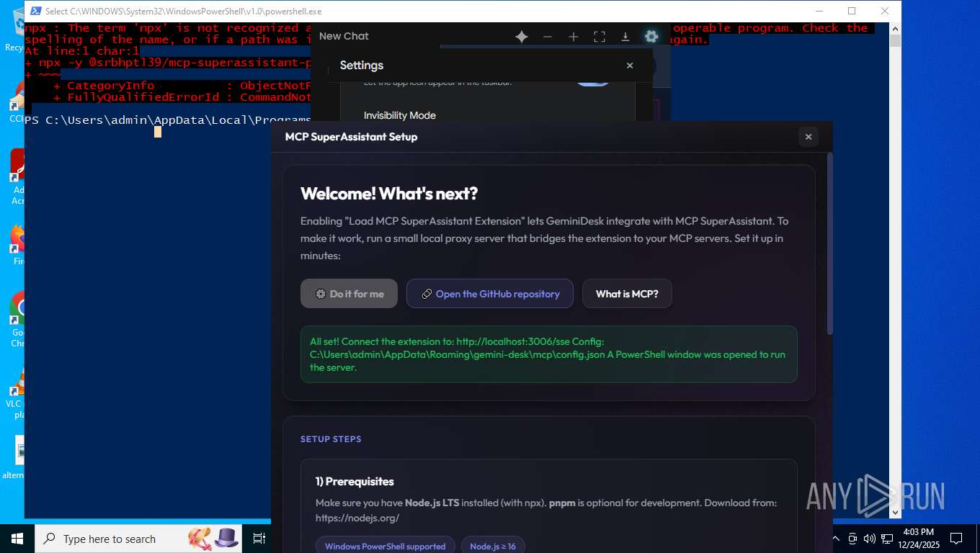Click the plus icon in GeminiDesk toolbar

tap(574, 37)
